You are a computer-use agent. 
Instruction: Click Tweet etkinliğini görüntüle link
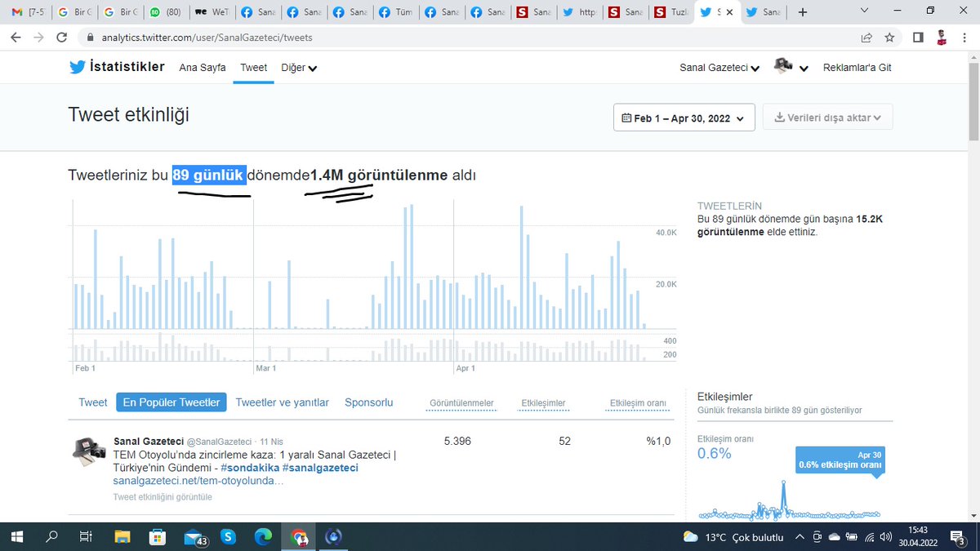[163, 496]
